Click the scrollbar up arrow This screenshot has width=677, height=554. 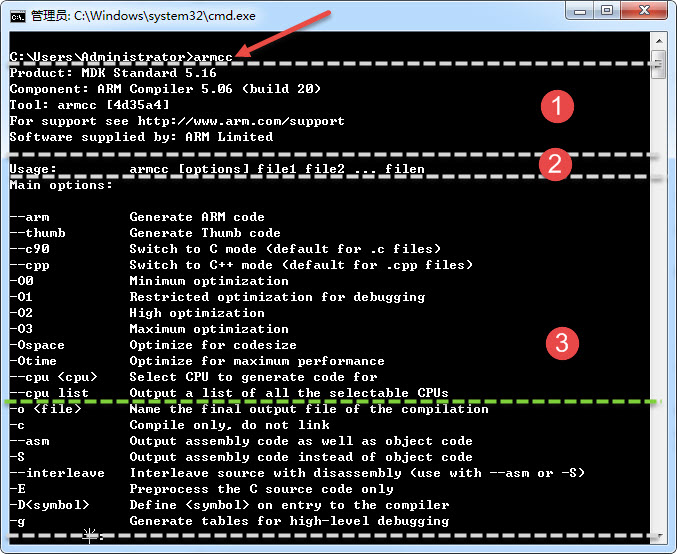659,41
